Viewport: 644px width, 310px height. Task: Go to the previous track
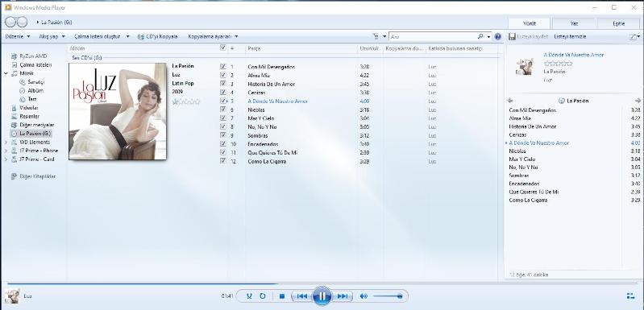point(302,296)
